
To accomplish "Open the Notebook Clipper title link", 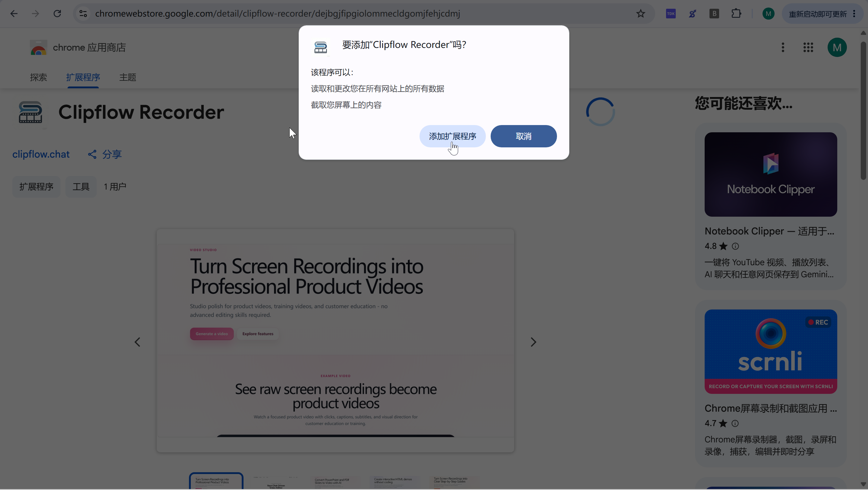I will (x=769, y=231).
